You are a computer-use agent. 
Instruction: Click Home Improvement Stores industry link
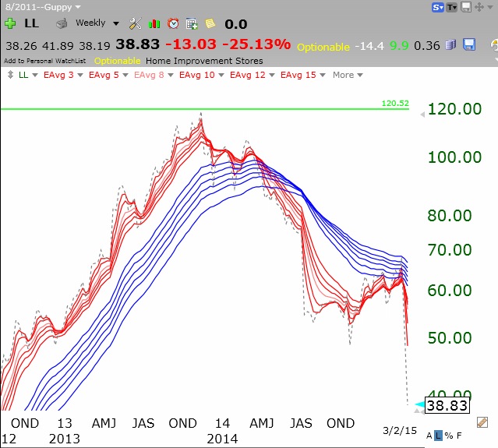coord(204,61)
